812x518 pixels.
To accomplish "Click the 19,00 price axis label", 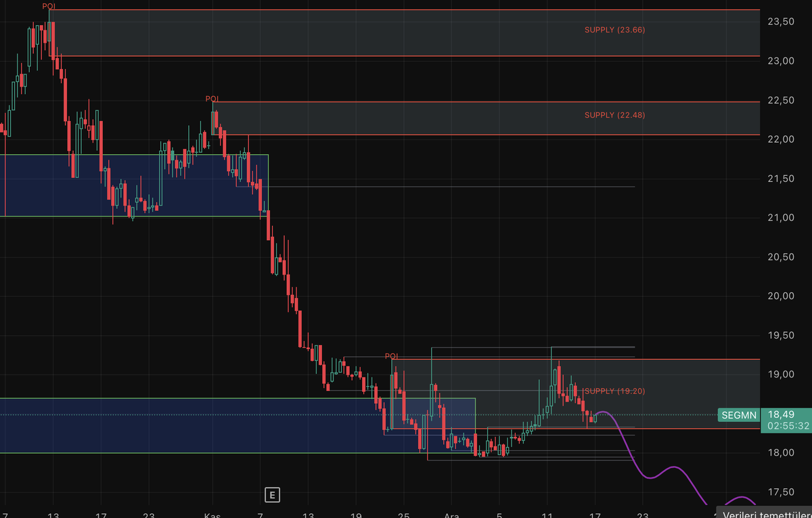I will click(781, 375).
